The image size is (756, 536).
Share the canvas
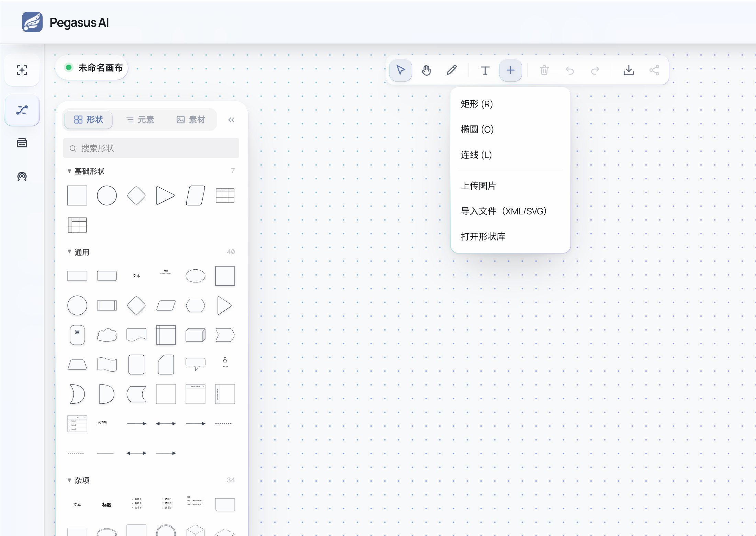(x=654, y=70)
